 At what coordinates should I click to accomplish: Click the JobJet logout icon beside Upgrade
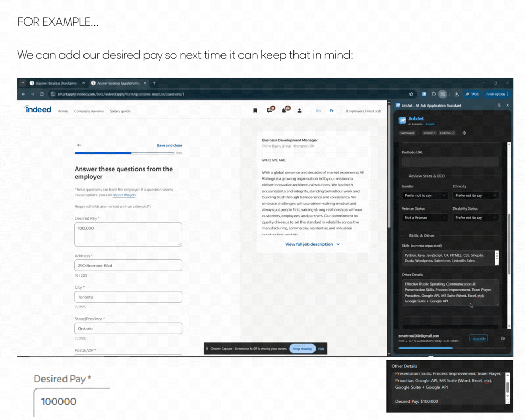502,339
